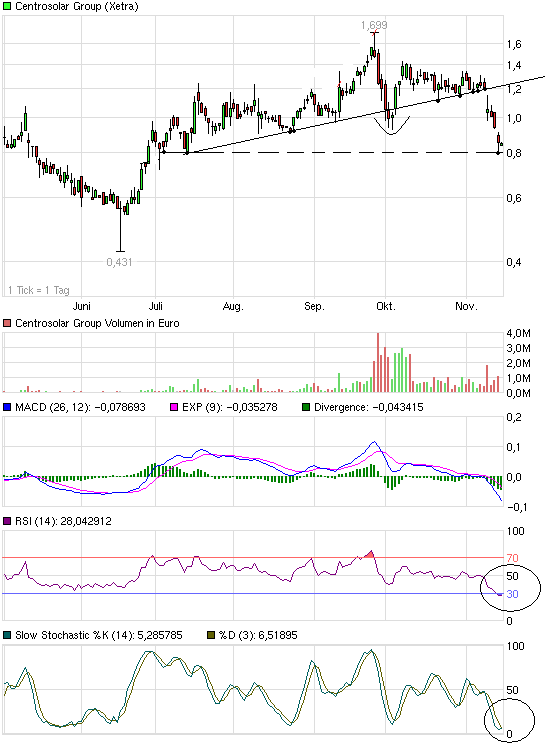Click the olive %D (3) legend square

(211, 635)
